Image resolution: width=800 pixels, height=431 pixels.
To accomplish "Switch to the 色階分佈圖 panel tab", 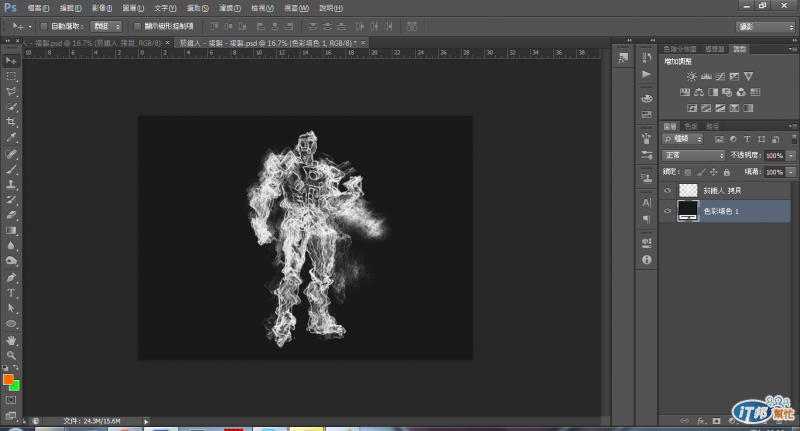I will [x=682, y=47].
